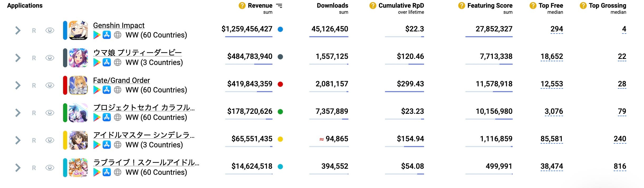Toggle visibility eye for アイドルマスター シンデレラ
This screenshot has height=188, width=644.
coord(50,140)
